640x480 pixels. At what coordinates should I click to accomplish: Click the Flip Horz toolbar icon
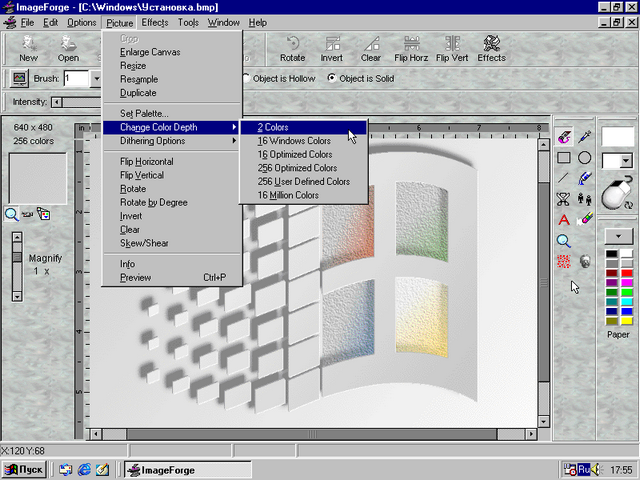[410, 48]
